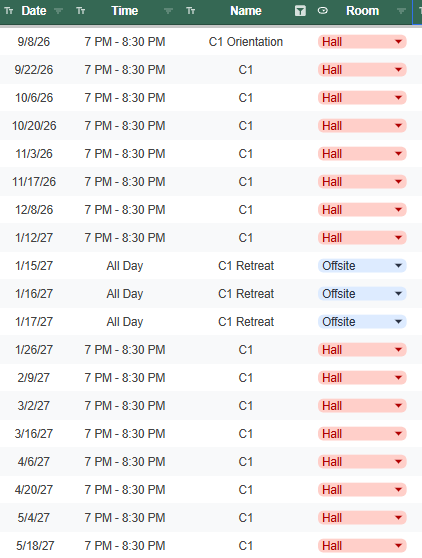422x558 pixels.
Task: Select the All Day time cell for 1/16/27
Action: click(x=125, y=294)
